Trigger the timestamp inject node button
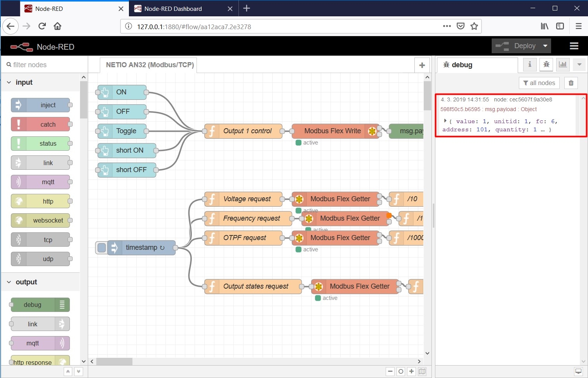 click(x=101, y=248)
